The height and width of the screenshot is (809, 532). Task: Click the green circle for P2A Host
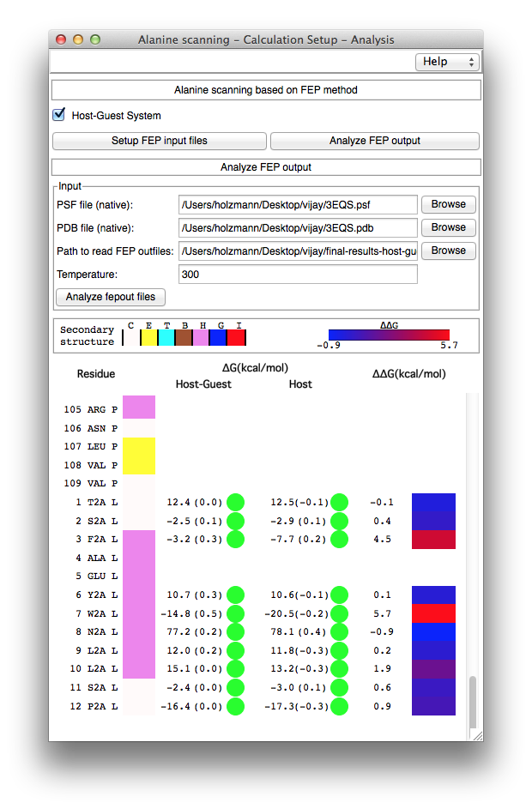(339, 706)
